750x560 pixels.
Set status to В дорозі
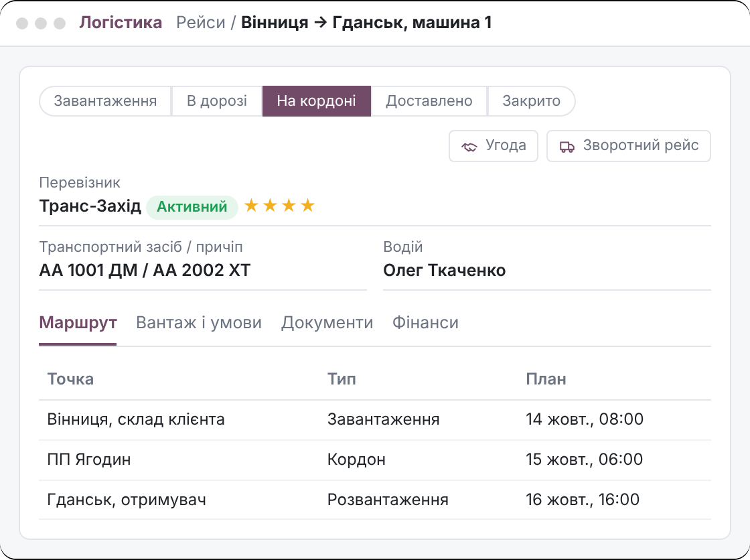[x=217, y=101]
